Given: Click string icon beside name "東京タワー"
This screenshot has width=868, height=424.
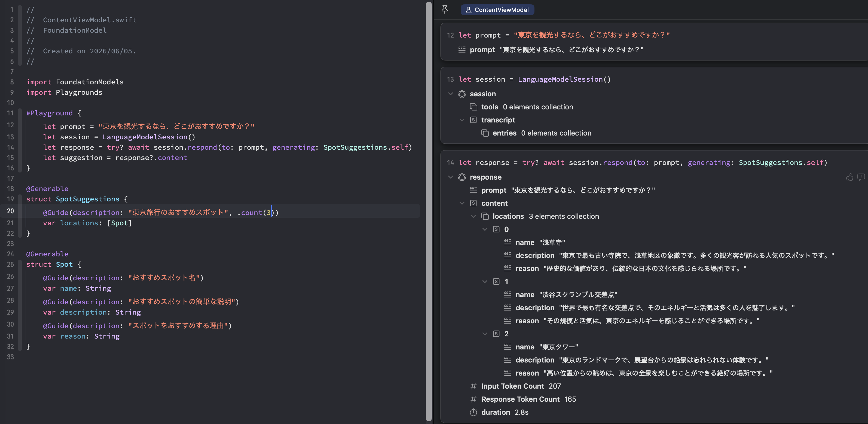Looking at the screenshot, I should pos(508,347).
